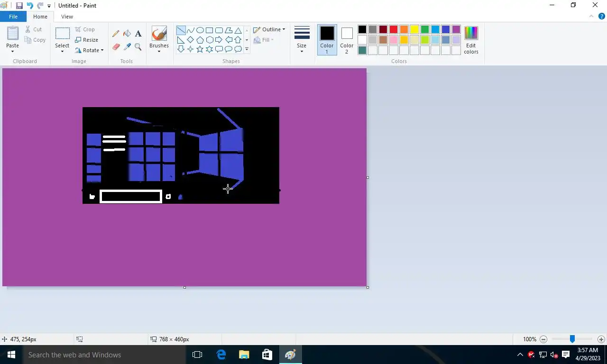Pick the red color swatch
607x364 pixels.
[394, 29]
